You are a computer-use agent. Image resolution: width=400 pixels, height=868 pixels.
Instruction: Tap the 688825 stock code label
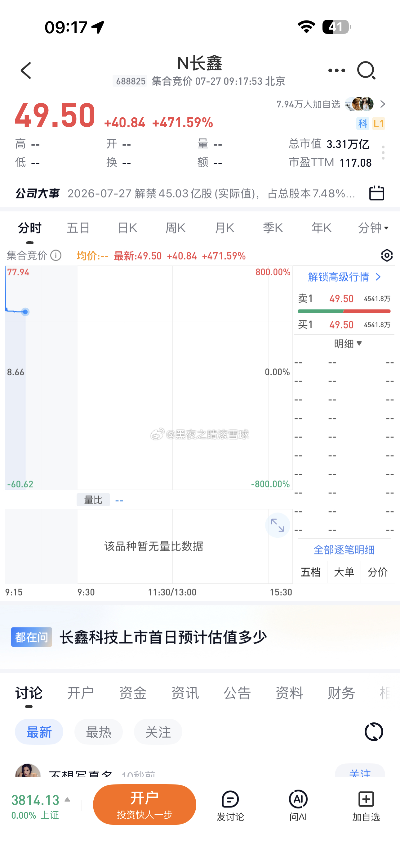tap(130, 81)
